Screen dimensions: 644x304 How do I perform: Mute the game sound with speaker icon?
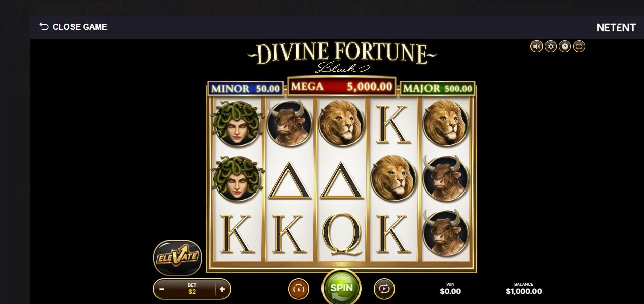point(536,46)
